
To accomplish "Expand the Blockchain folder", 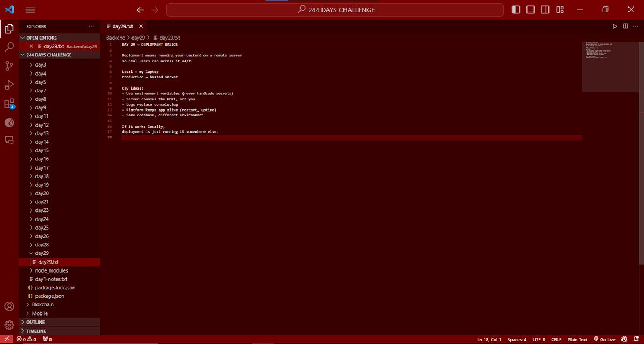I will point(60,304).
